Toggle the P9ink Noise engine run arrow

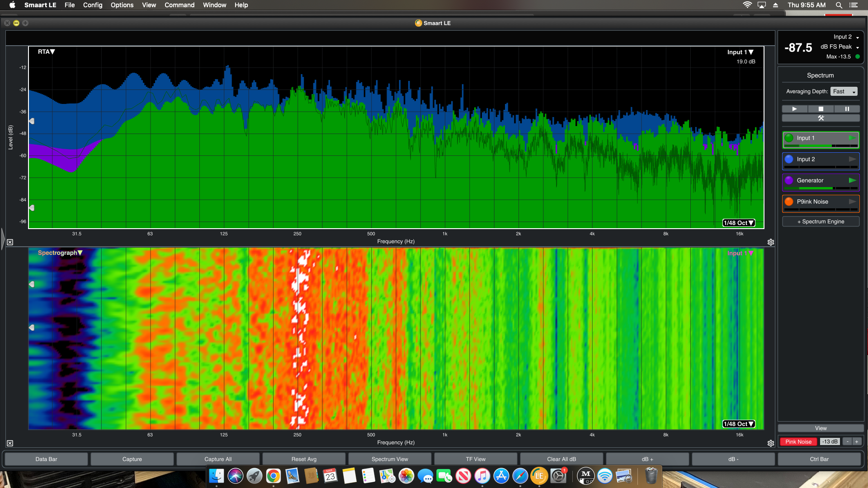click(x=852, y=202)
